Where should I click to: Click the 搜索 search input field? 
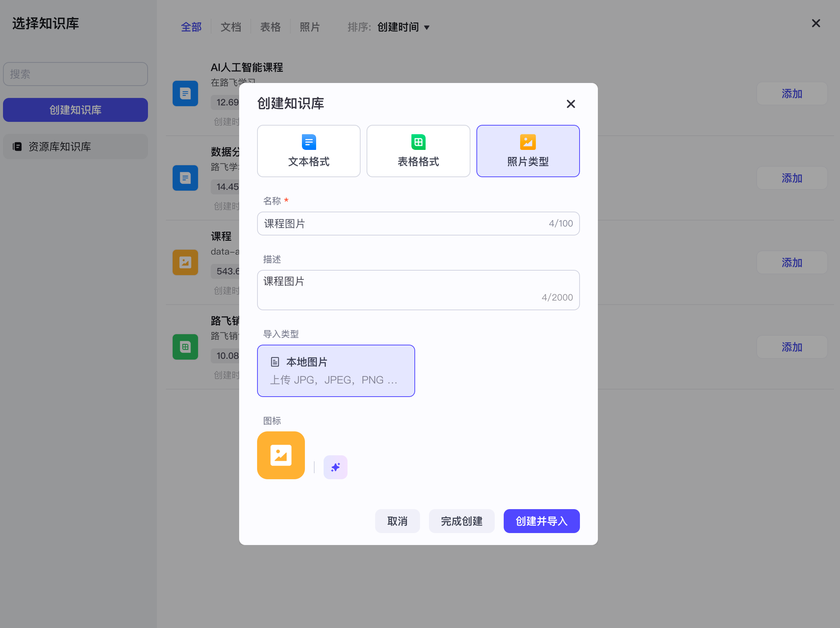[75, 74]
